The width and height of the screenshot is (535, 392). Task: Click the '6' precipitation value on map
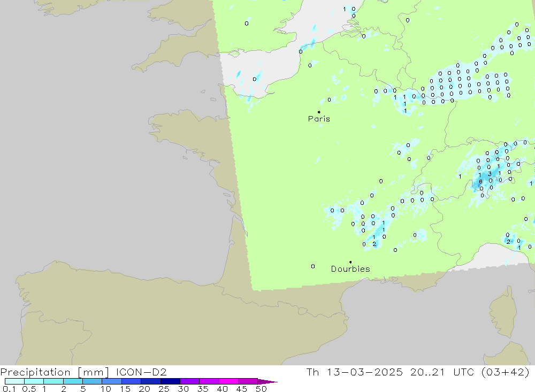point(480,181)
